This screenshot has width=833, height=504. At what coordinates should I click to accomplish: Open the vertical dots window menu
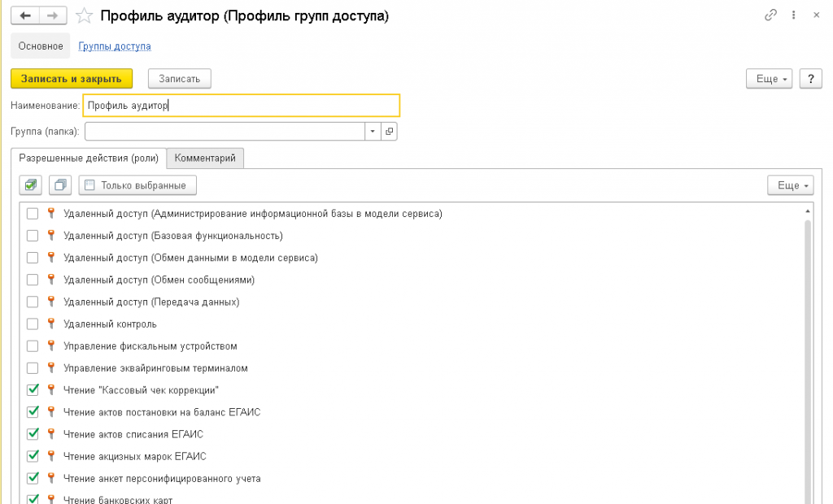[x=791, y=15]
